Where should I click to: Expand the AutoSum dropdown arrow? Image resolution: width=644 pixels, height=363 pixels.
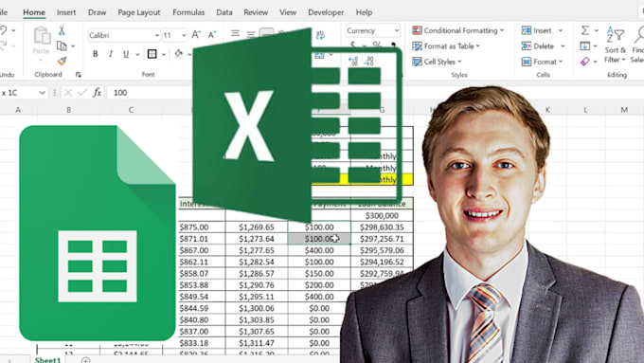click(x=597, y=30)
